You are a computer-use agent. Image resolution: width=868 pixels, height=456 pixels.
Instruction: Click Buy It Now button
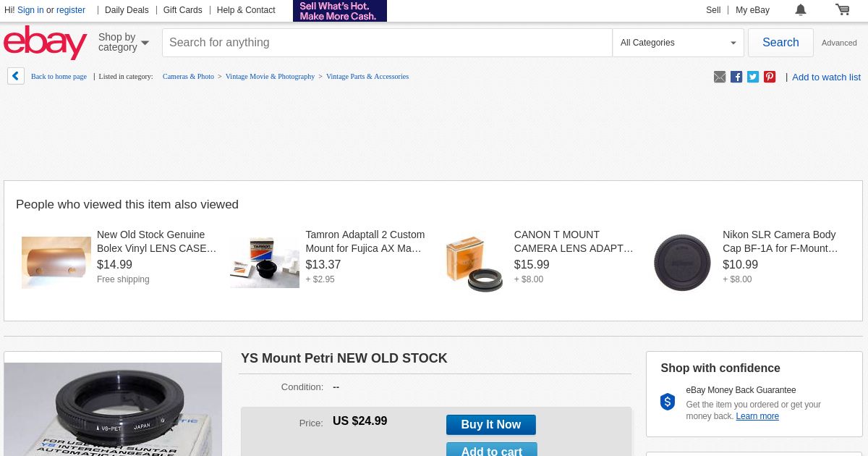click(490, 425)
